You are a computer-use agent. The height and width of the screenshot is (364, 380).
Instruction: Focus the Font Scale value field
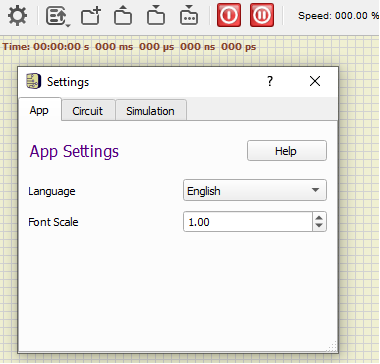coord(248,222)
